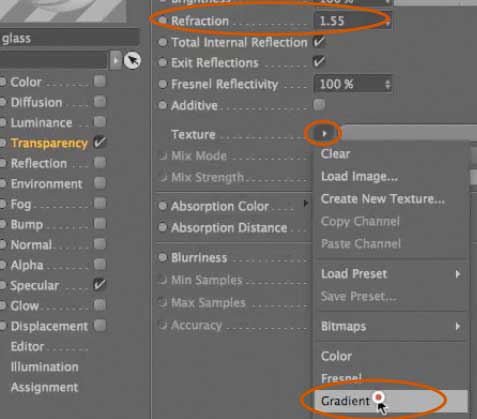Toggle the Exit Reflections checkbox
477x419 pixels.
point(319,62)
